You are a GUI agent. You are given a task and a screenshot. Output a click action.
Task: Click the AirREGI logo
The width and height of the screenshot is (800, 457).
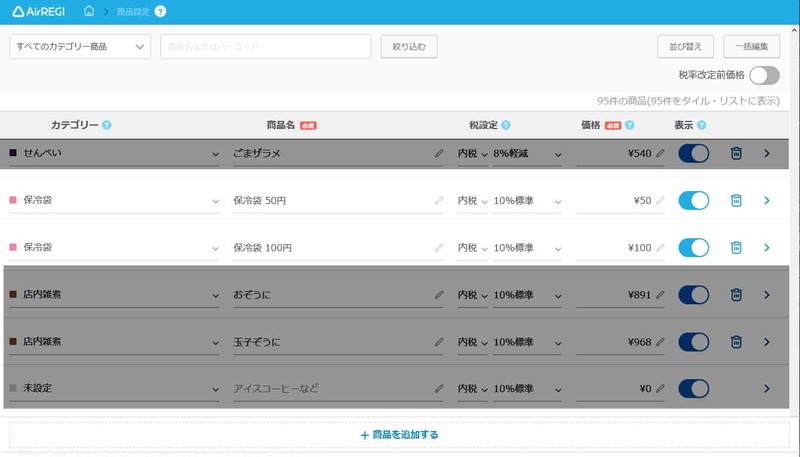click(x=38, y=11)
